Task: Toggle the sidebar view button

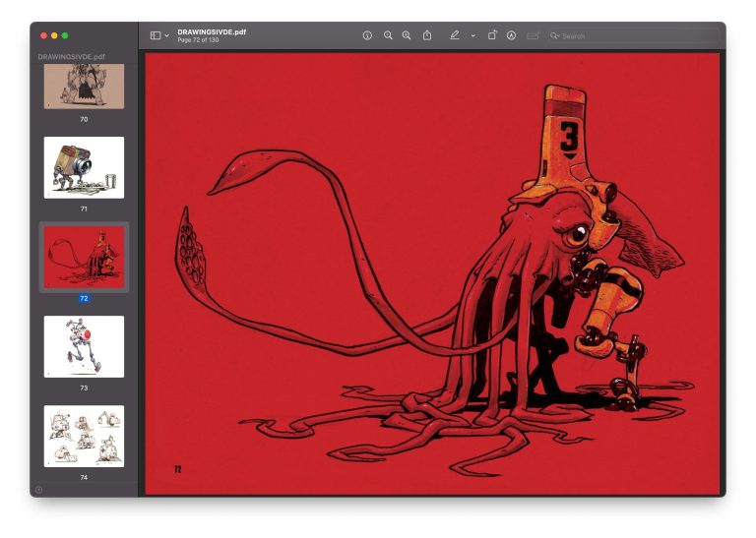Action: [x=156, y=35]
